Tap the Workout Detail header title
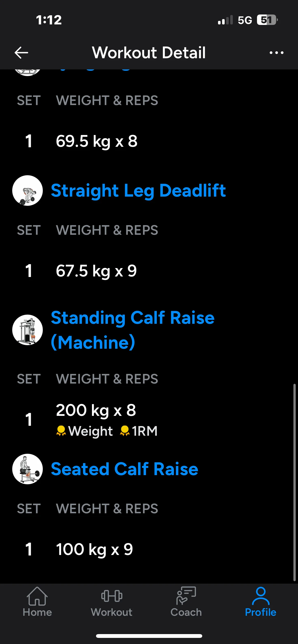Image resolution: width=298 pixels, height=644 pixels. pos(149,53)
